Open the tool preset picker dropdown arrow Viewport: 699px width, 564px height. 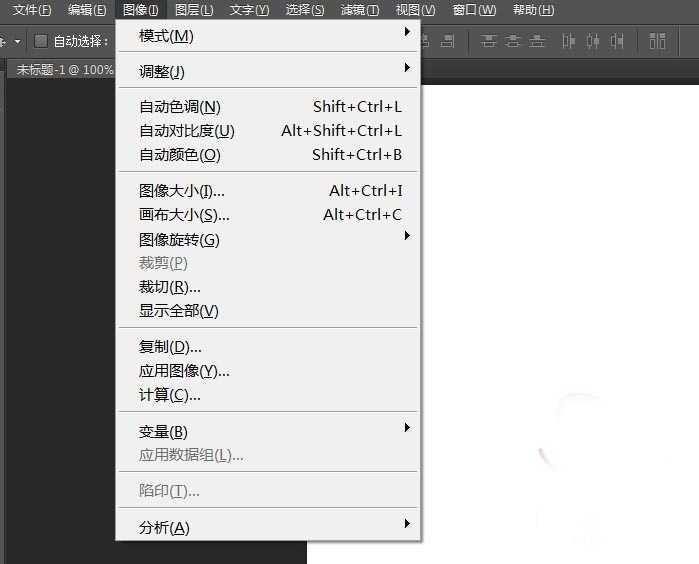click(17, 42)
